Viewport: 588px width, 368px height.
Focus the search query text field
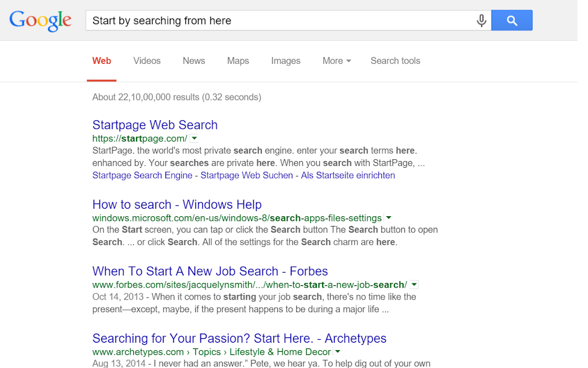[x=280, y=20]
